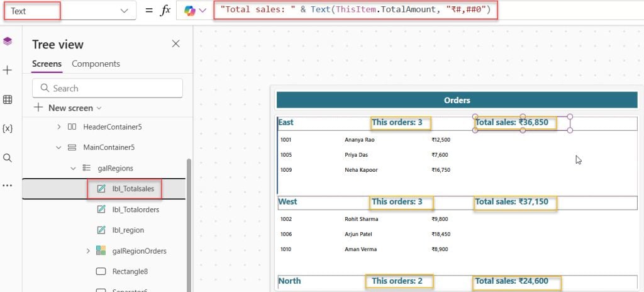Select the East region label
The height and width of the screenshot is (292, 644).
pos(286,122)
